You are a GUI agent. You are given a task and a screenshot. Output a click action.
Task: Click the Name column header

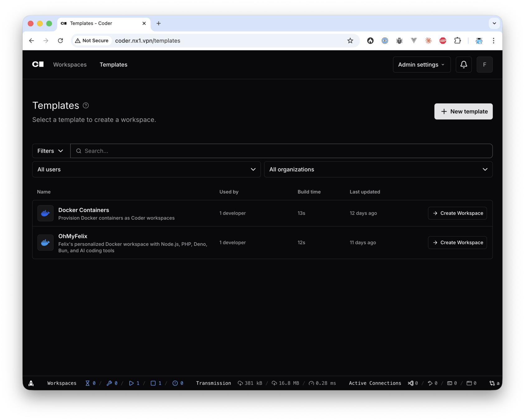pyautogui.click(x=44, y=192)
